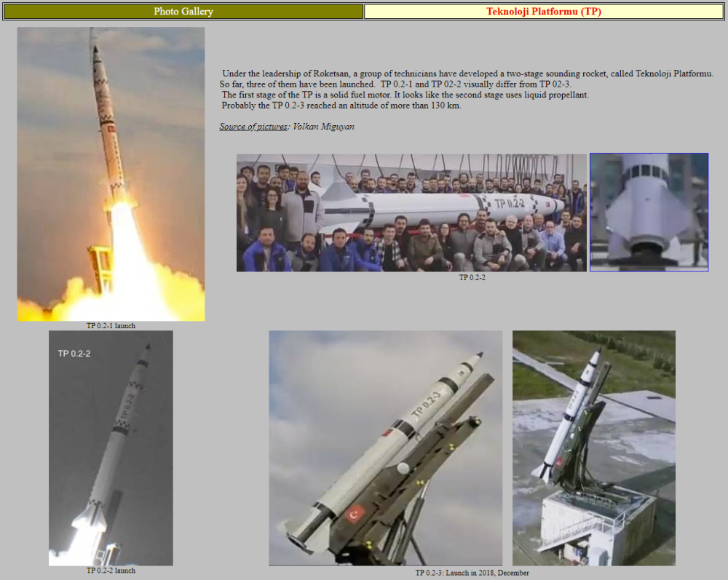Open the Photo Gallery header cell
The image size is (728, 580).
pyautogui.click(x=183, y=12)
